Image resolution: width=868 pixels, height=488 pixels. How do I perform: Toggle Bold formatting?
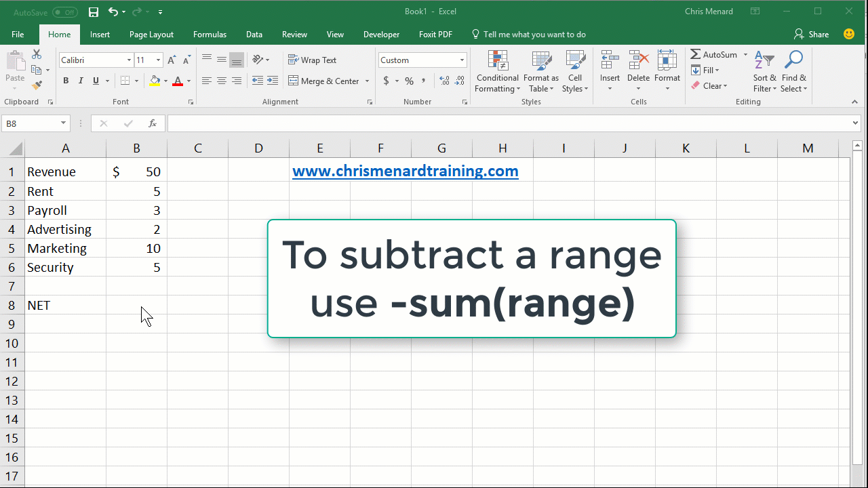(66, 81)
